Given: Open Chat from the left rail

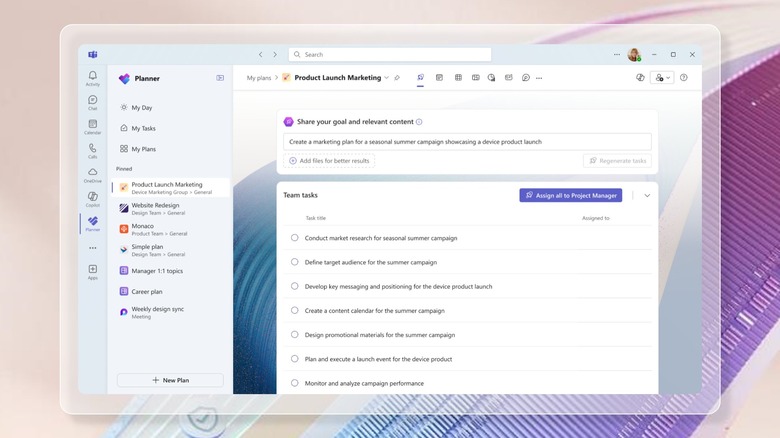Looking at the screenshot, I should [92, 102].
